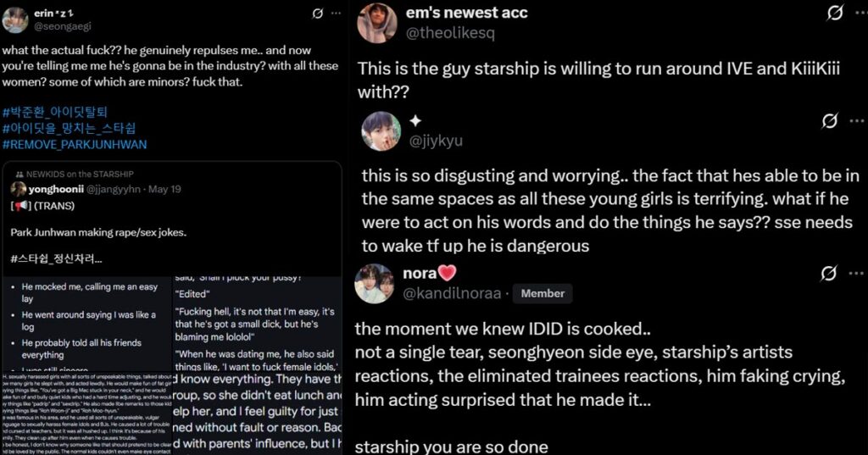
Task: Open erin's profile picture
Action: [x=15, y=19]
